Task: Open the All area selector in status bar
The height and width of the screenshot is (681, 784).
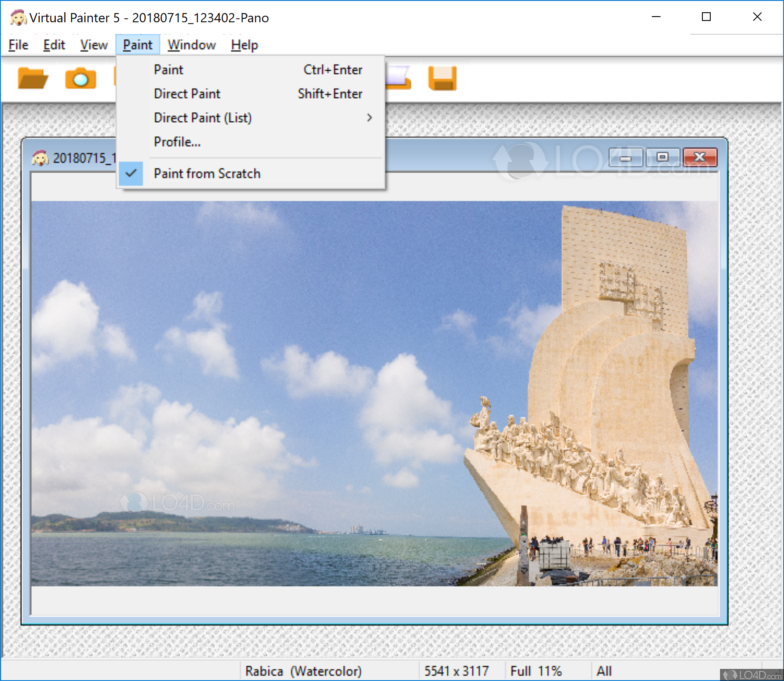Action: (603, 671)
